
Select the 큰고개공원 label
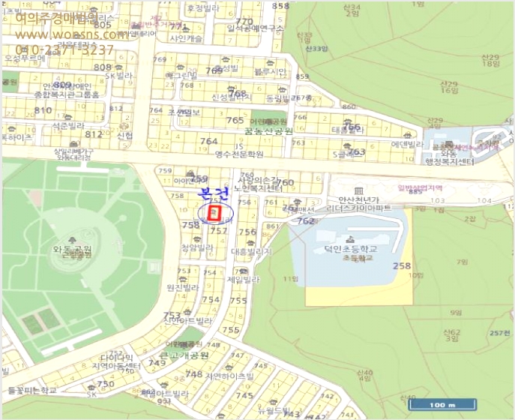click(x=184, y=355)
